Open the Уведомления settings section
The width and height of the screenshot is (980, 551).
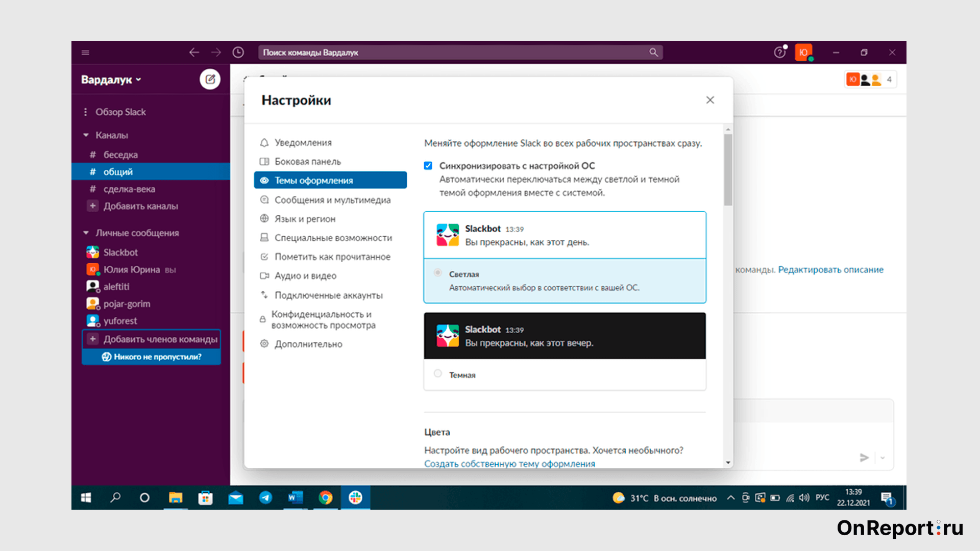[x=330, y=142]
